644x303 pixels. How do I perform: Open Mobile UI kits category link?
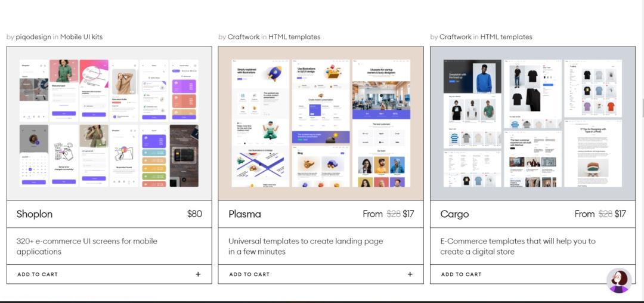(x=81, y=37)
